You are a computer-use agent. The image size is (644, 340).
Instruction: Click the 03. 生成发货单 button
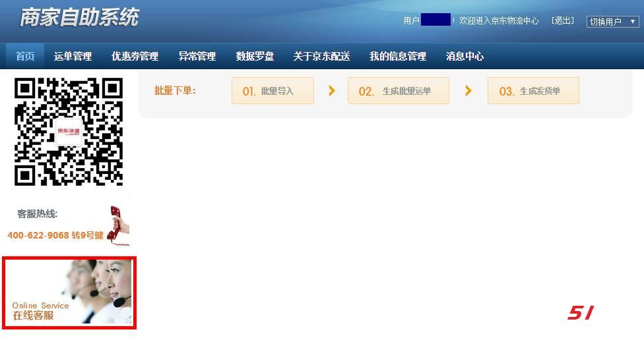click(533, 91)
